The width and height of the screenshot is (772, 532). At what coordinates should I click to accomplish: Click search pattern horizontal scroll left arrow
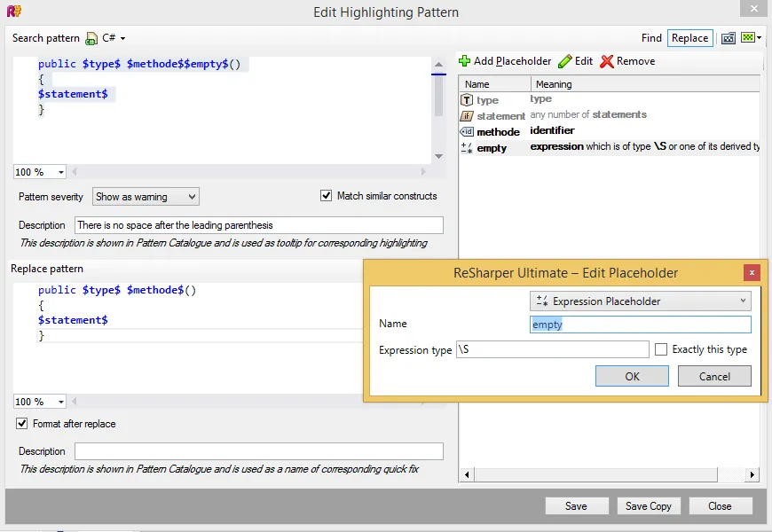[x=75, y=172]
